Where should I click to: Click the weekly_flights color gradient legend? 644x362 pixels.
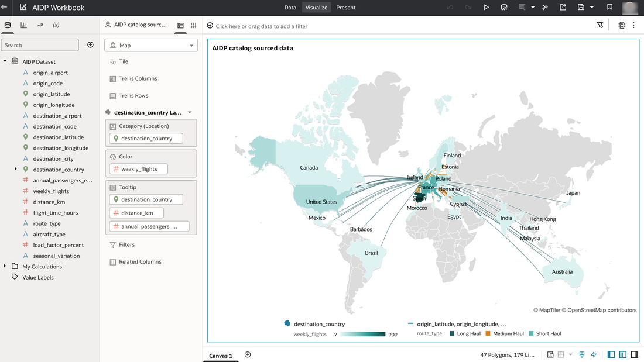(362, 334)
